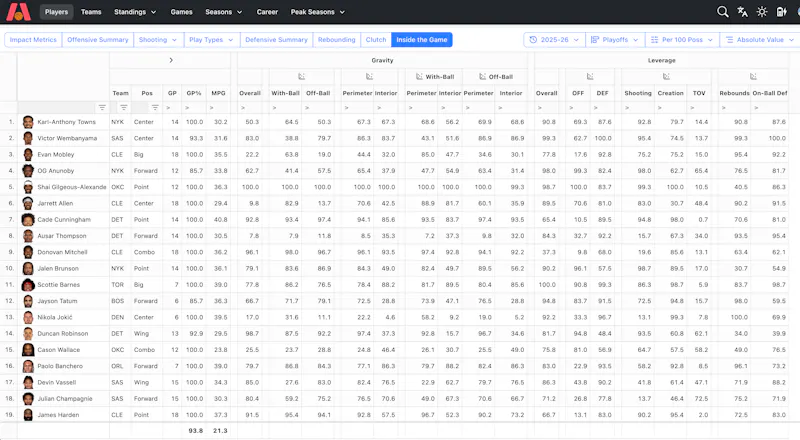The width and height of the screenshot is (800, 440).
Task: Sort by Gravity Overall column header
Action: (250, 93)
